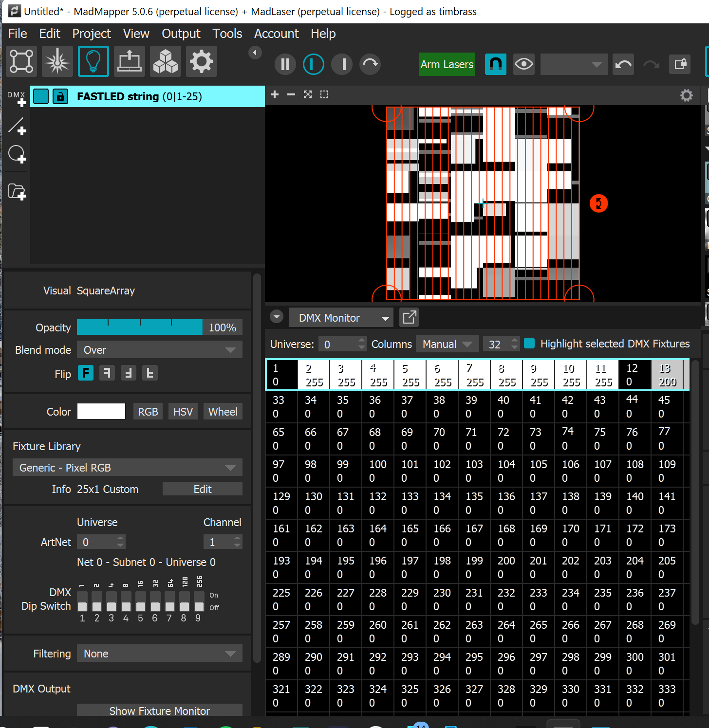Select the Surfaces mode quad icon
709x728 pixels.
pyautogui.click(x=21, y=61)
